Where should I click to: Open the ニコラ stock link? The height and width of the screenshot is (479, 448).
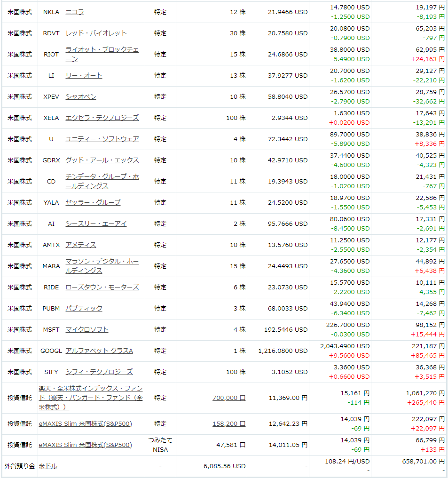(x=74, y=12)
